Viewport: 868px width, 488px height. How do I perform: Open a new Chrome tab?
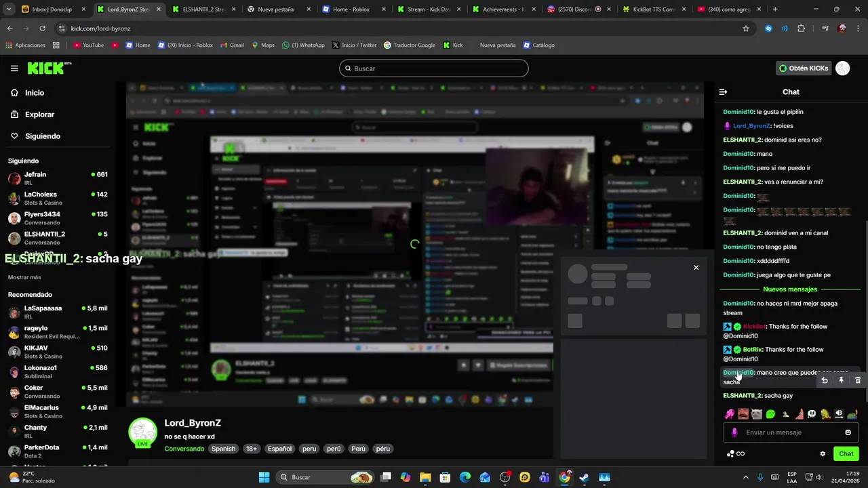(x=775, y=9)
